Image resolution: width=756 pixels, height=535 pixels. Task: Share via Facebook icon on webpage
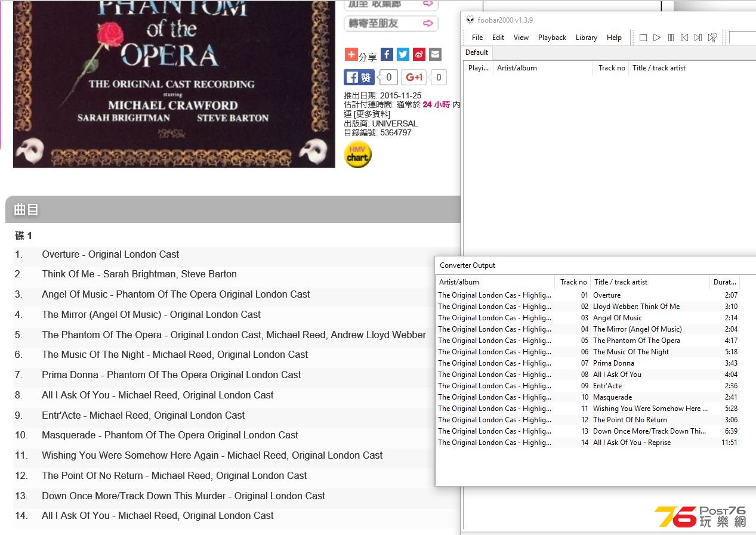tap(387, 54)
